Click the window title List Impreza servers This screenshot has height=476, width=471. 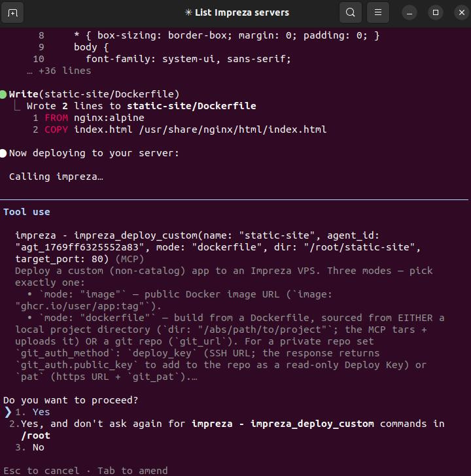[242, 12]
